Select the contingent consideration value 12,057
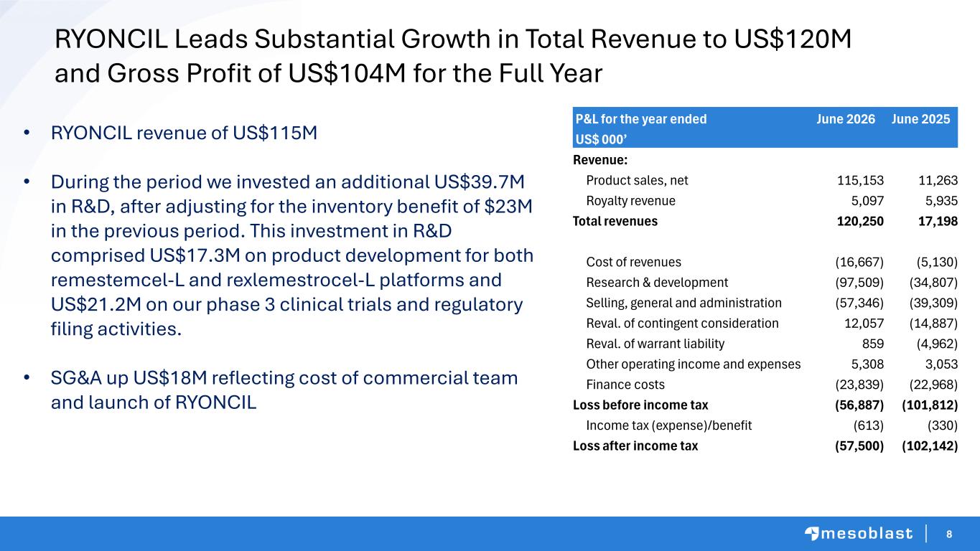Screen dimensions: 980x551 click(864, 324)
